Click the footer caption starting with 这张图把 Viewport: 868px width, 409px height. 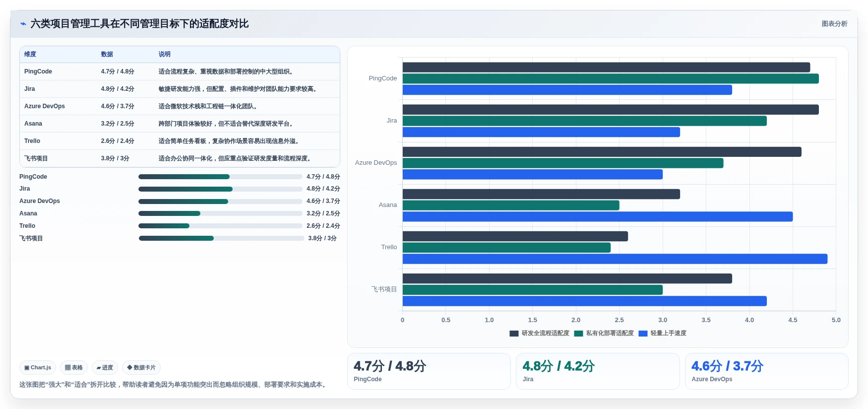coord(174,385)
